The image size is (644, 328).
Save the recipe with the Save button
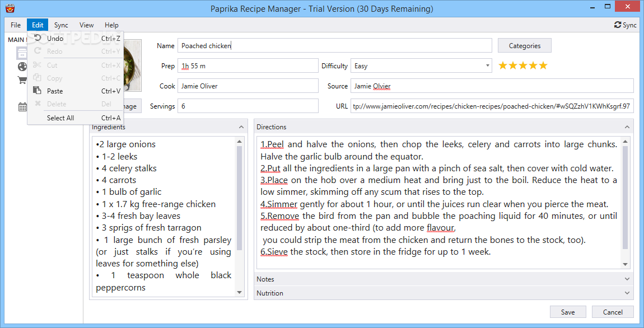568,312
